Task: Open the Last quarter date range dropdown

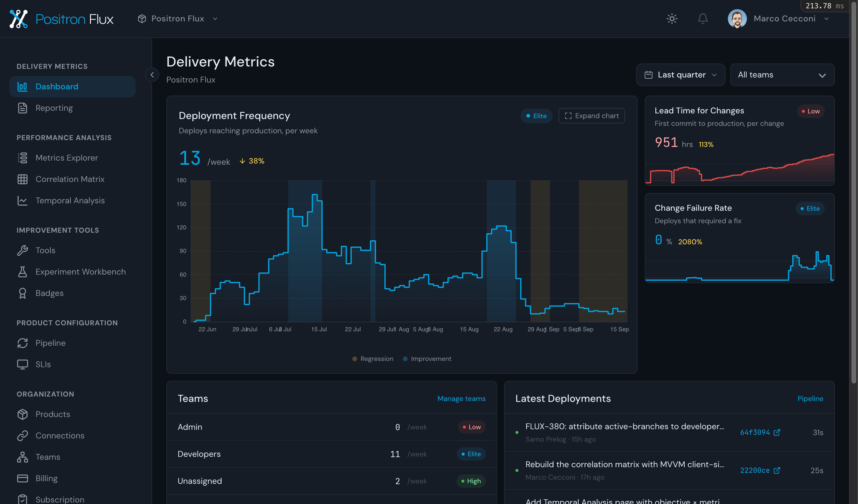Action: point(680,75)
